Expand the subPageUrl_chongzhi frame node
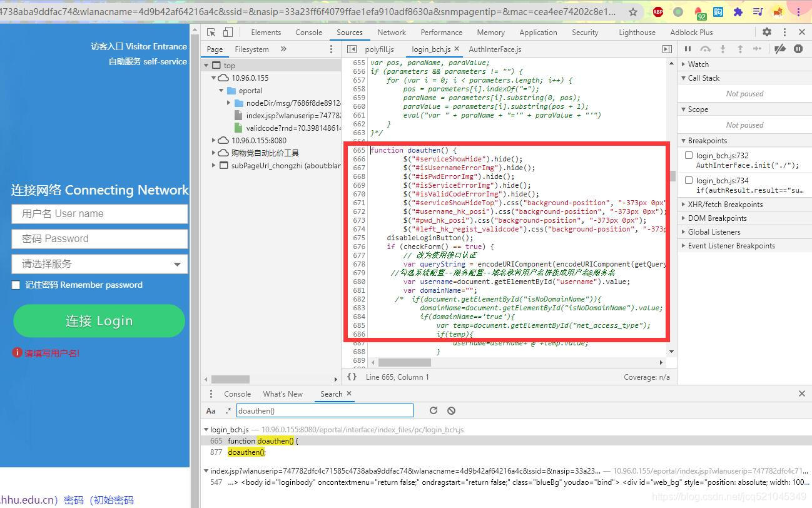The image size is (812, 508). (214, 165)
